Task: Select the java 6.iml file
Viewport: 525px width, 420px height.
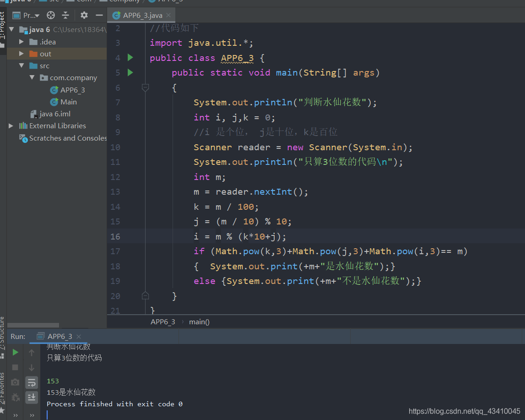Action: 50,114
